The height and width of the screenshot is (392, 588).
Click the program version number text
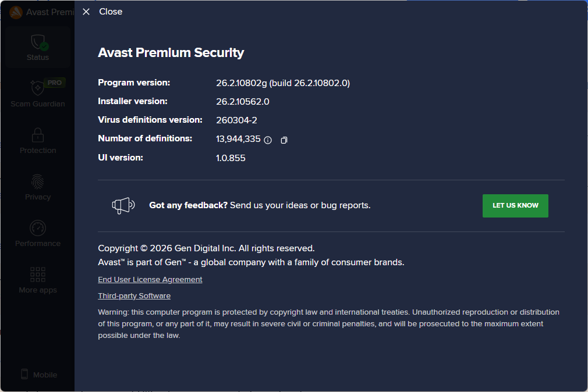point(282,83)
